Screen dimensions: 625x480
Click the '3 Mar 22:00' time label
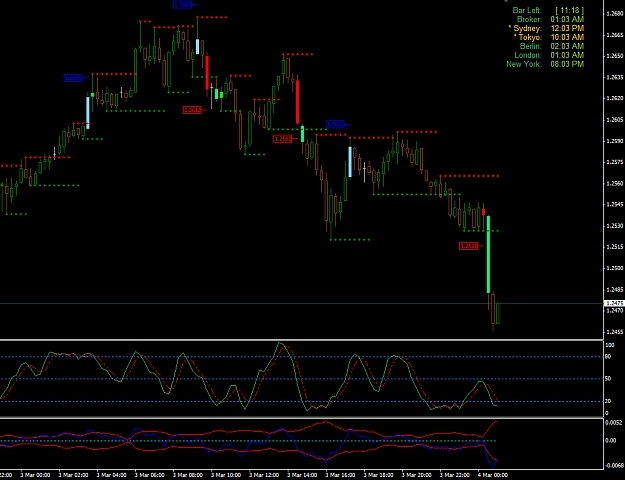455,475
